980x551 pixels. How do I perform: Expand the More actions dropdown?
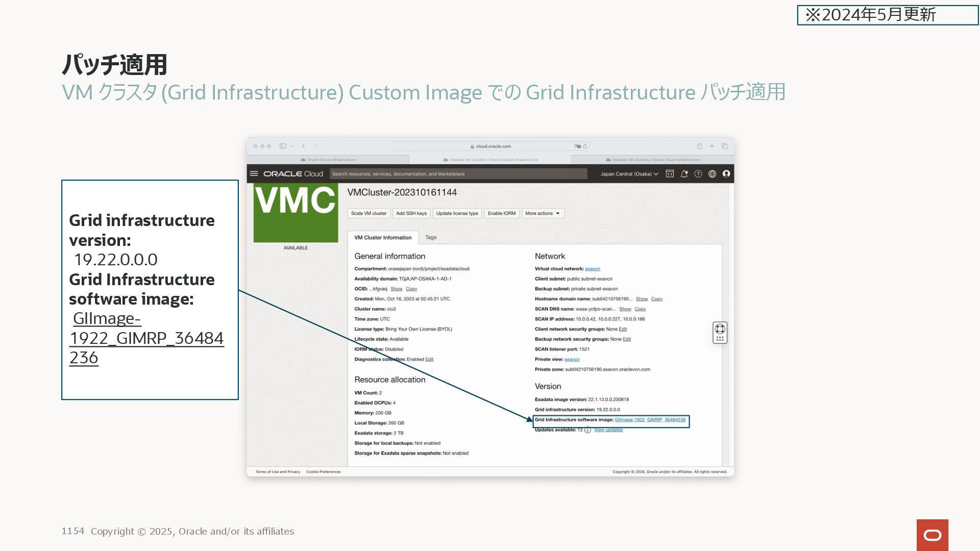click(543, 213)
